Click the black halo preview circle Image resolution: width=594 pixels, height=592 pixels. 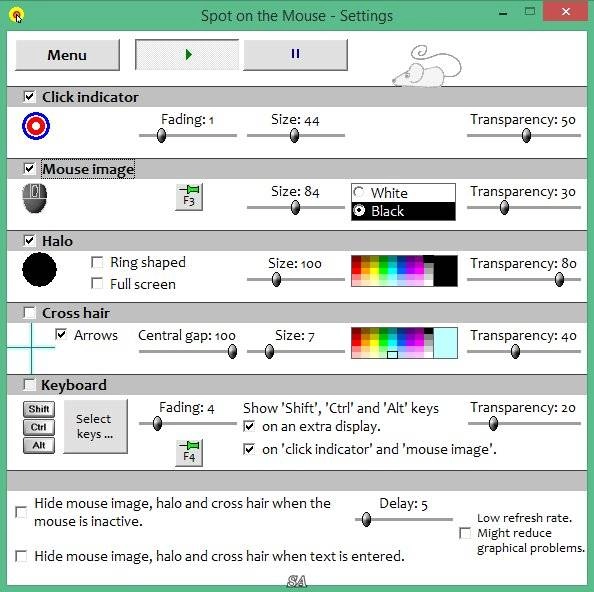pyautogui.click(x=39, y=269)
